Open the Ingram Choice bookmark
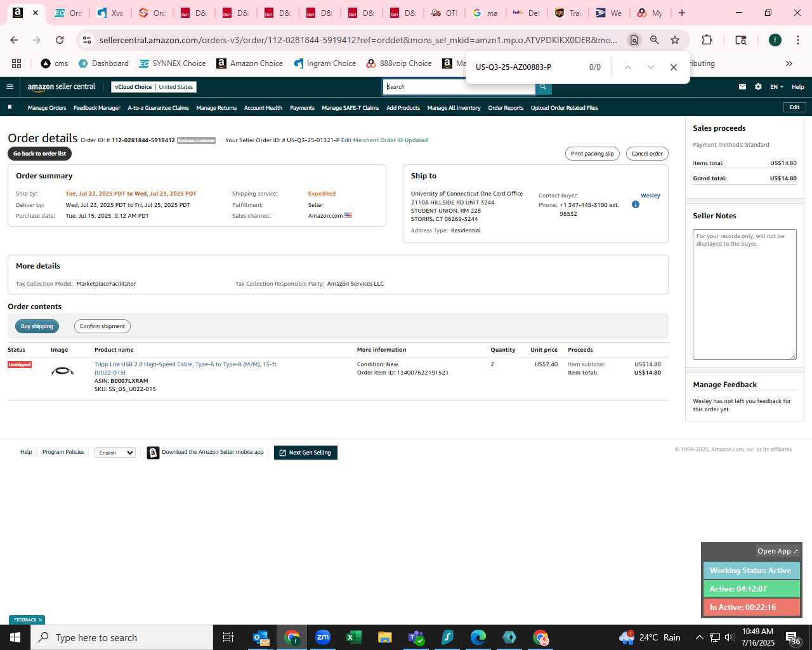This screenshot has height=650, width=812. point(325,63)
